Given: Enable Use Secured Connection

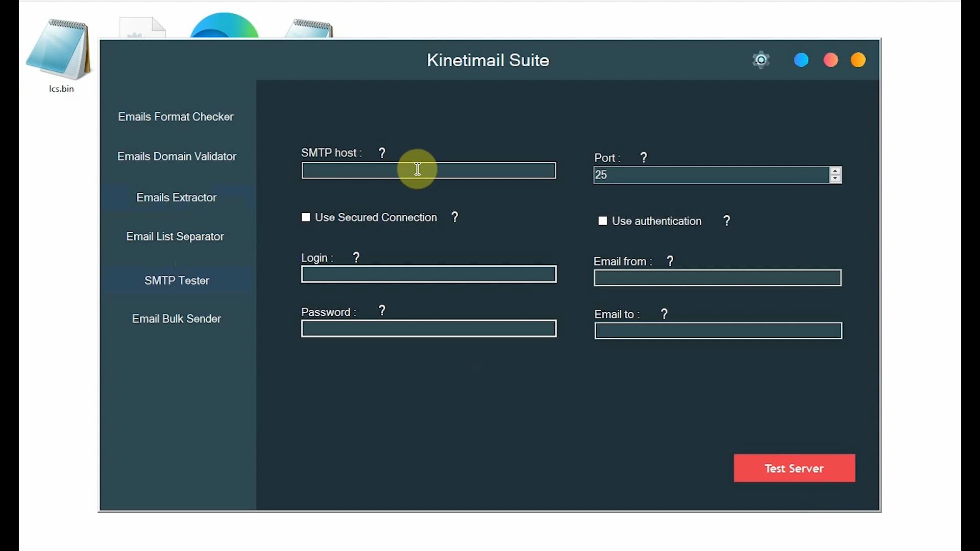Looking at the screenshot, I should click(x=306, y=217).
